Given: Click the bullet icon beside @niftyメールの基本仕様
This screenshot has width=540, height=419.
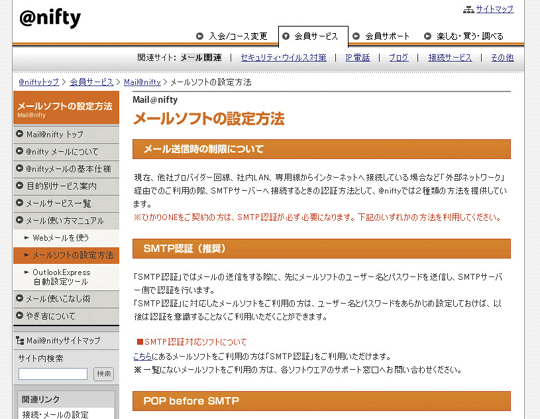Looking at the screenshot, I should 20,168.
